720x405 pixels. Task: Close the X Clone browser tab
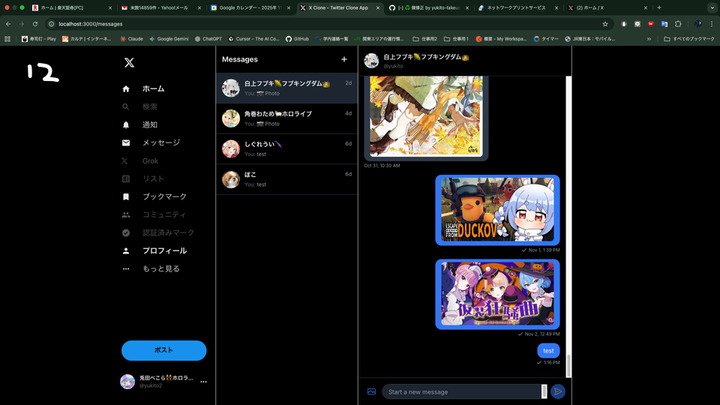(x=378, y=8)
